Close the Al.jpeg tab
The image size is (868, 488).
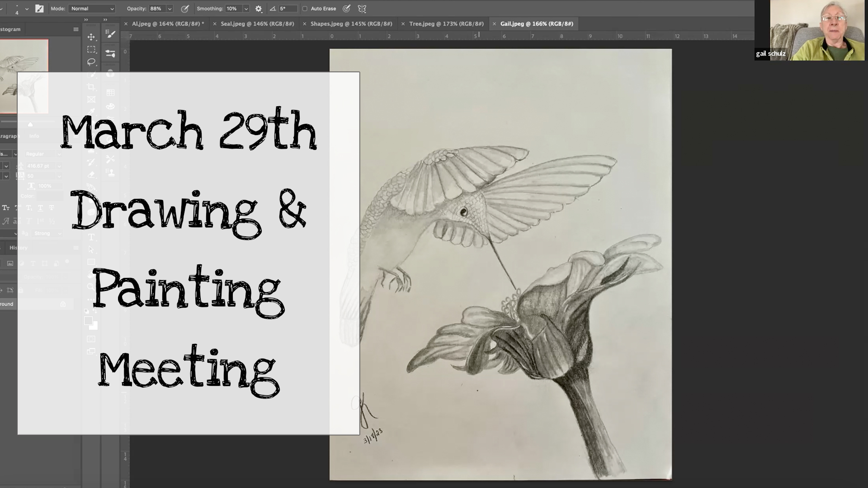[125, 24]
